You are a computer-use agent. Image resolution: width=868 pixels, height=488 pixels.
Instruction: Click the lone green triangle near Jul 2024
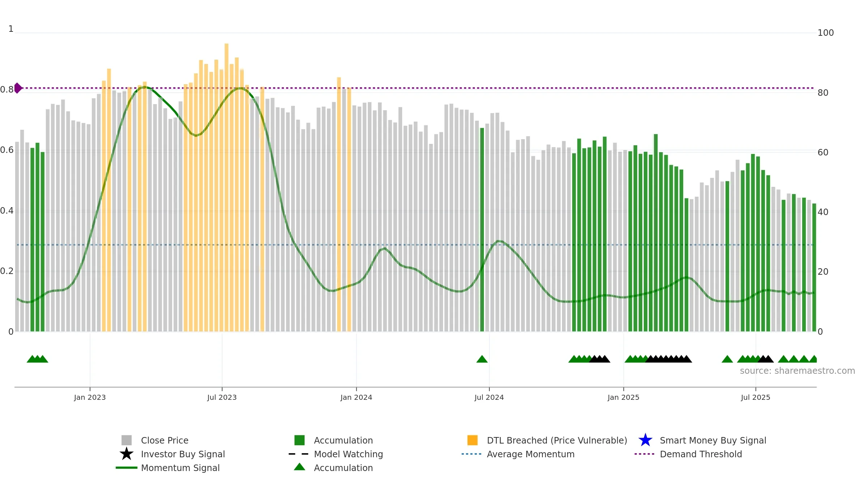coord(482,359)
